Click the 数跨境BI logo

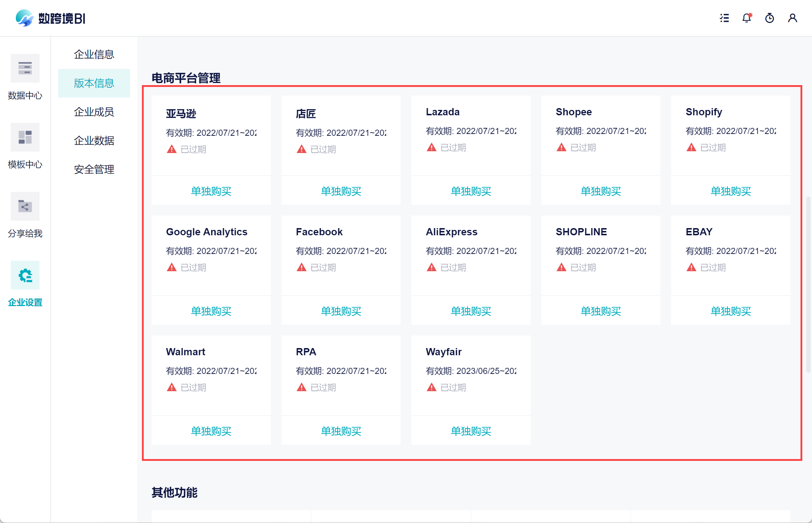(50, 18)
